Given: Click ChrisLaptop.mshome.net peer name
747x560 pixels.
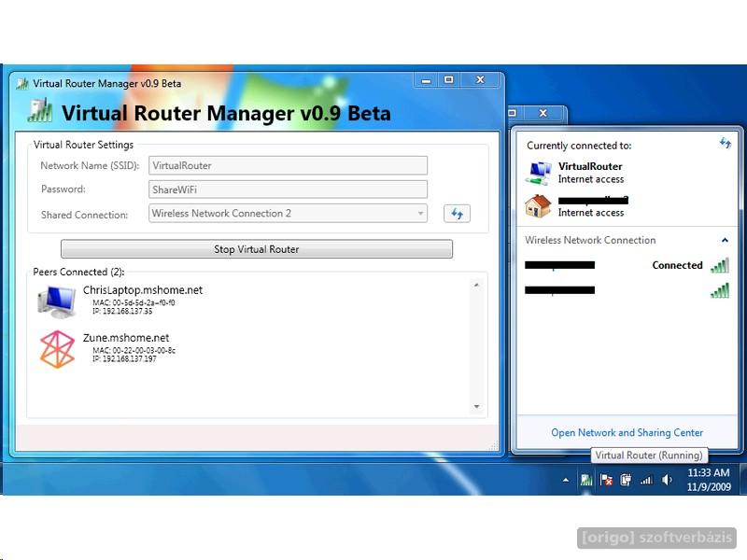Looking at the screenshot, I should pos(143,290).
